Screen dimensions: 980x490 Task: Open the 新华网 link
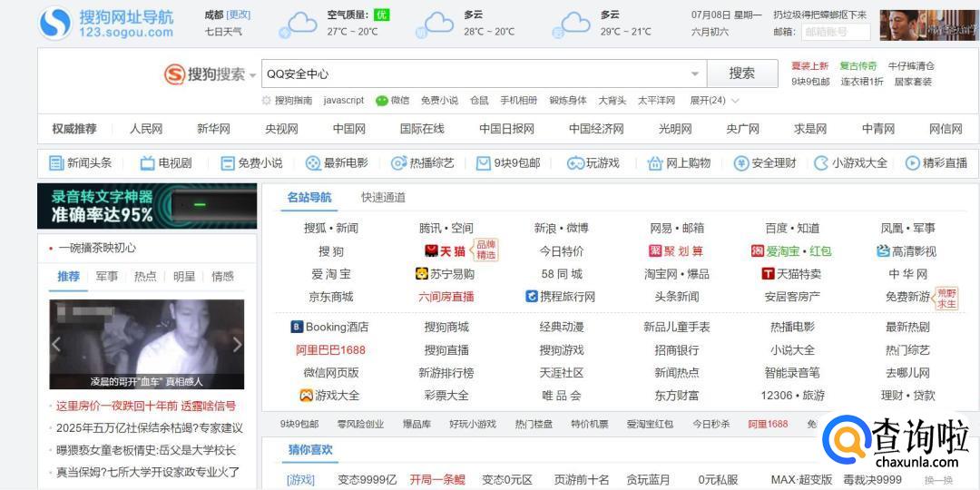[214, 130]
